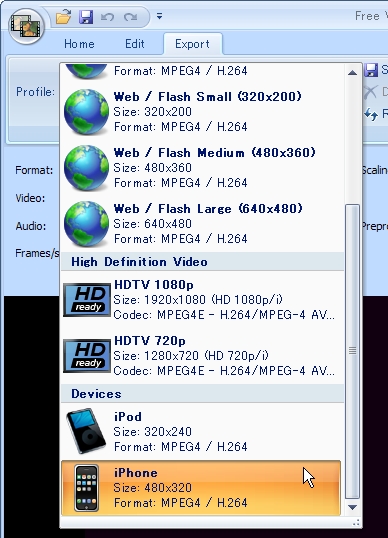Image resolution: width=388 pixels, height=538 pixels.
Task: Redo action with the redo arrow
Action: [x=131, y=16]
